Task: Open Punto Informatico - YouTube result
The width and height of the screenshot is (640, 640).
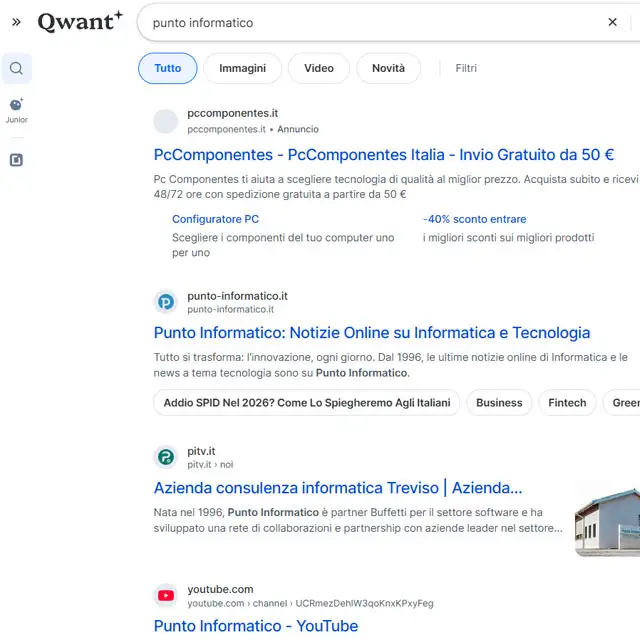Action: (x=256, y=626)
